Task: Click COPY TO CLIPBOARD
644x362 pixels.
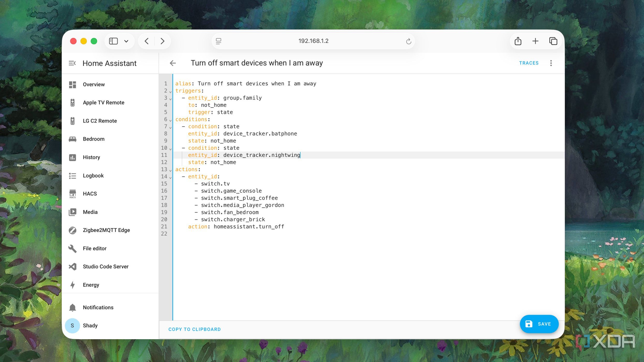Action: (x=194, y=329)
